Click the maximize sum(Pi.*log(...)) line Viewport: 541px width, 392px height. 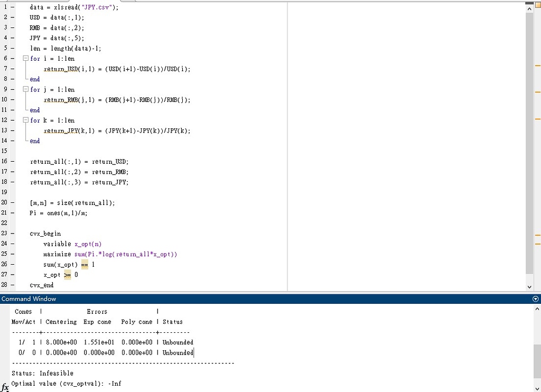(x=110, y=254)
